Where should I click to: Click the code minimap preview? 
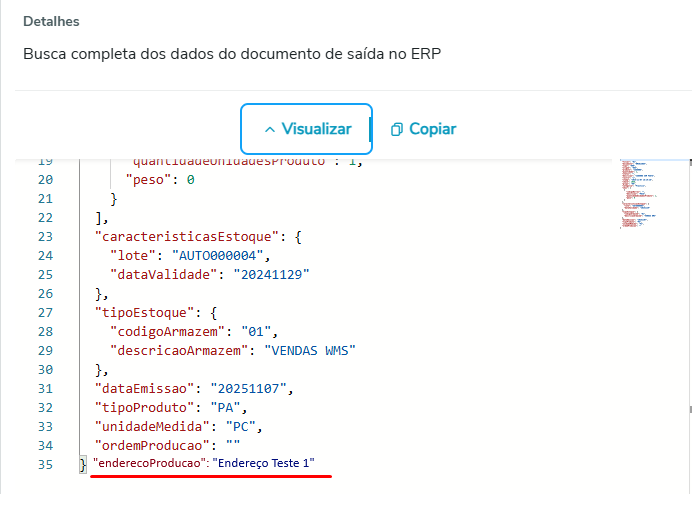click(639, 194)
